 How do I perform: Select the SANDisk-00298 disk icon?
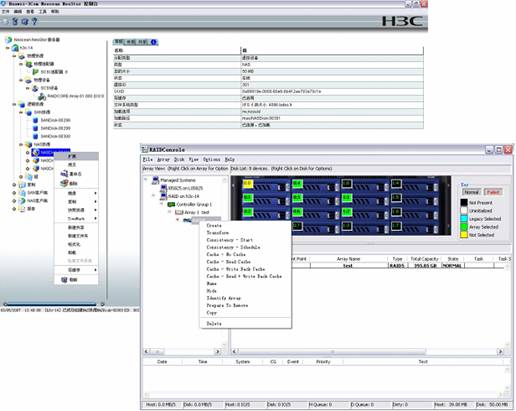36,120
